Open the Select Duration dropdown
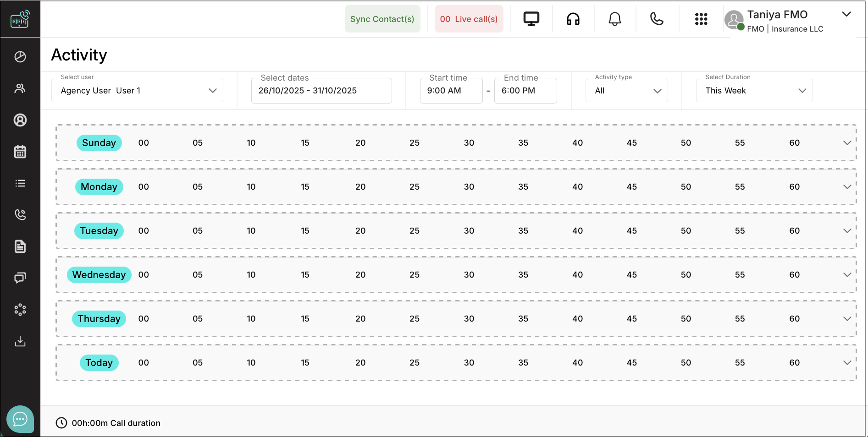This screenshot has width=868, height=437. click(x=754, y=91)
